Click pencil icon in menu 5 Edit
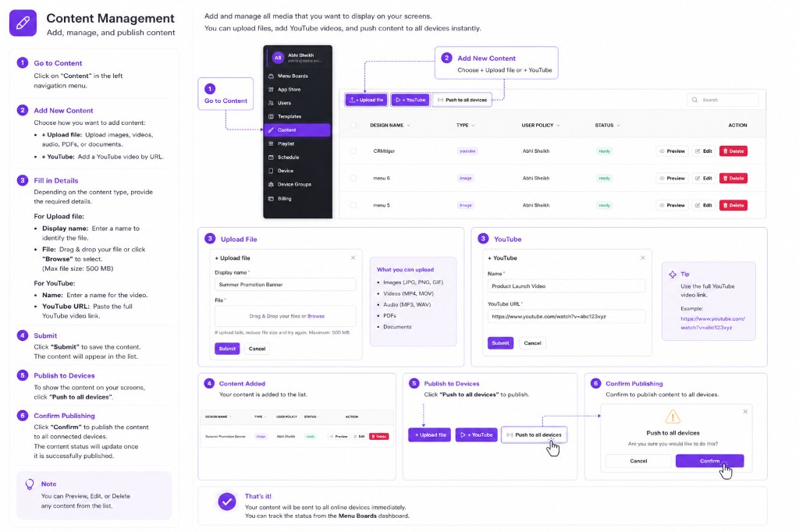The width and height of the screenshot is (799, 532). 698,205
